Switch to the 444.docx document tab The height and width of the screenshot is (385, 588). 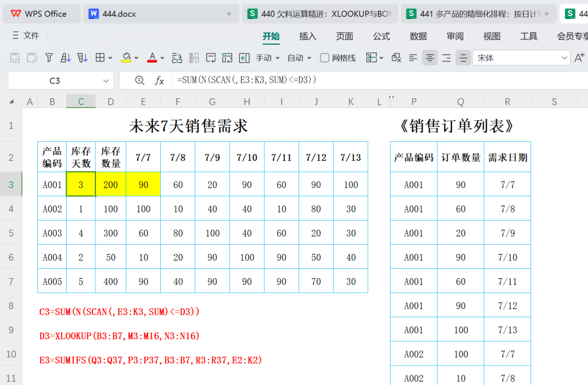[x=161, y=14]
